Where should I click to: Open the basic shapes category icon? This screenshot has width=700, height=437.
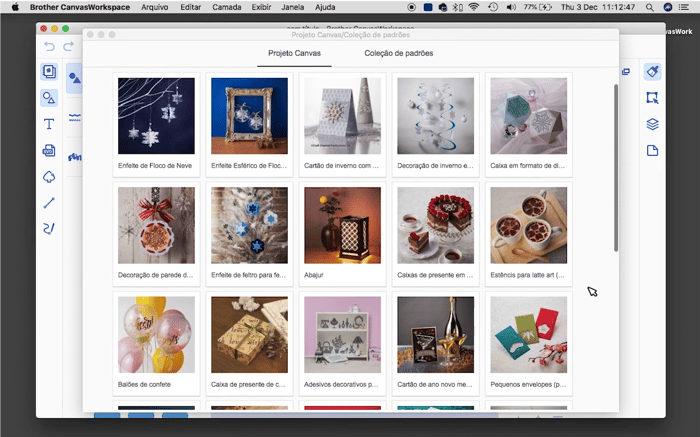[x=75, y=79]
